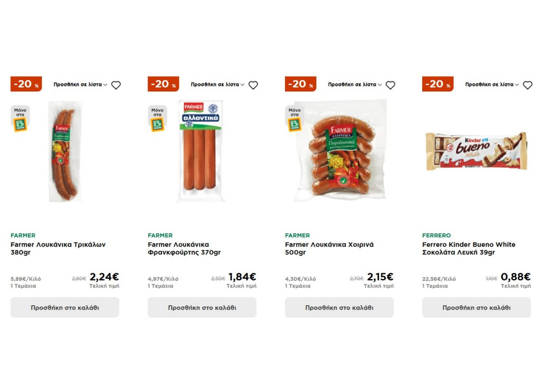Click the Kinder Bueno White product image
Viewport: 555px width, 392px height.
click(x=476, y=151)
